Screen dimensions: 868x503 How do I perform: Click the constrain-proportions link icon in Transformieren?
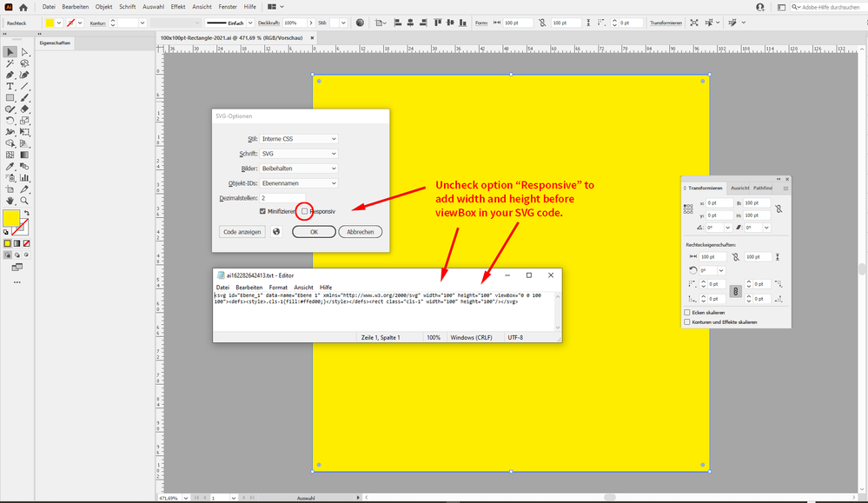[x=778, y=209]
